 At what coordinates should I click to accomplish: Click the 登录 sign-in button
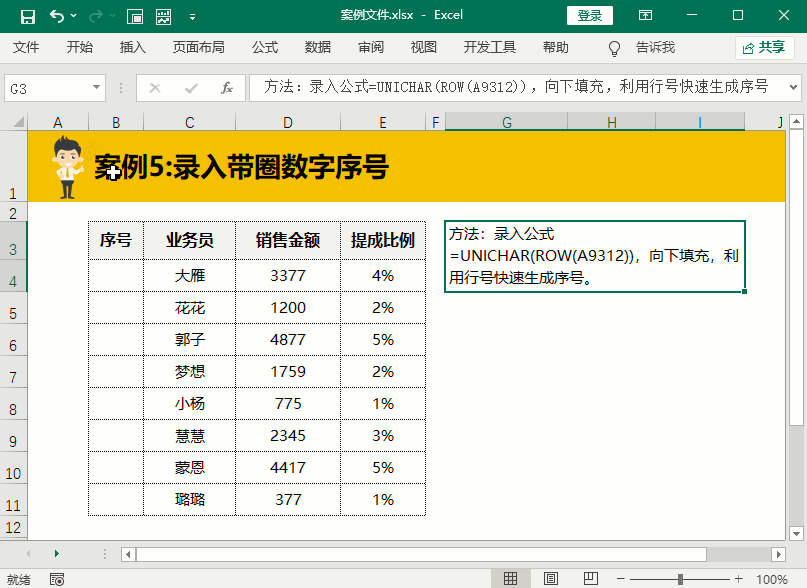click(590, 16)
